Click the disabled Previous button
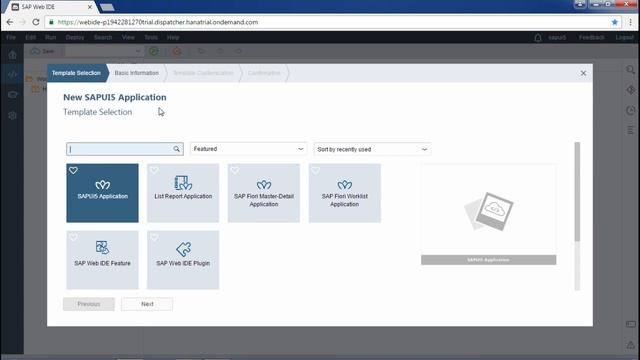 [x=89, y=304]
